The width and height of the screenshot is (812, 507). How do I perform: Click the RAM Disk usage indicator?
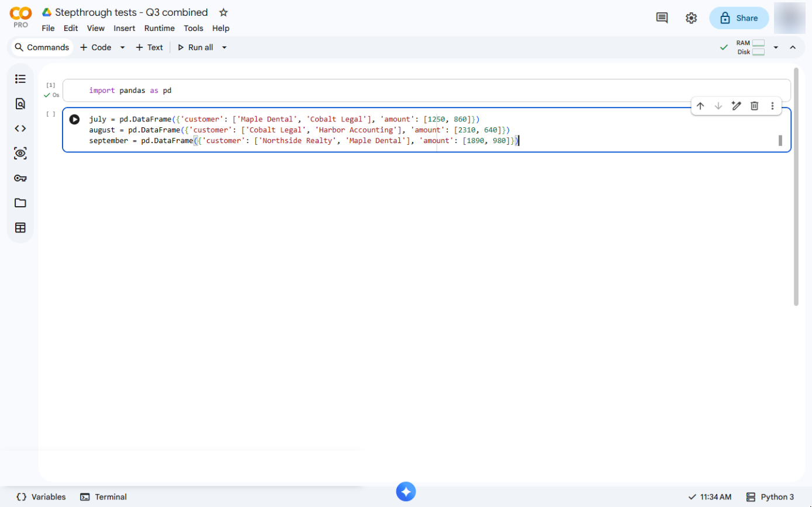(x=751, y=47)
